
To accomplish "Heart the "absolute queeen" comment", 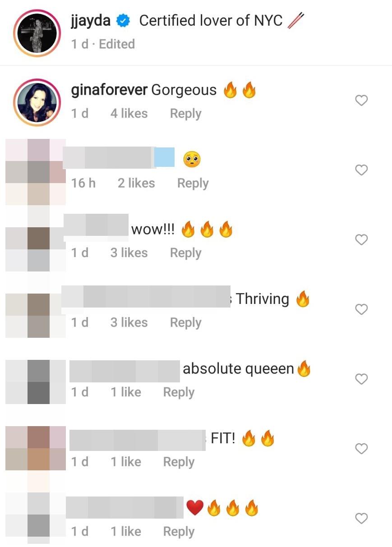I will coord(361,379).
